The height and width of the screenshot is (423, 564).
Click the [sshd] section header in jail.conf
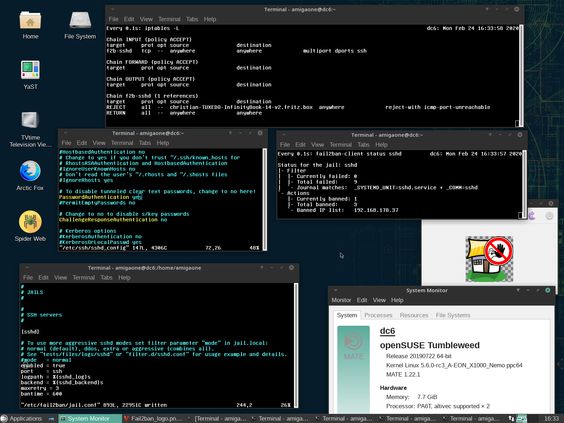[x=30, y=332]
